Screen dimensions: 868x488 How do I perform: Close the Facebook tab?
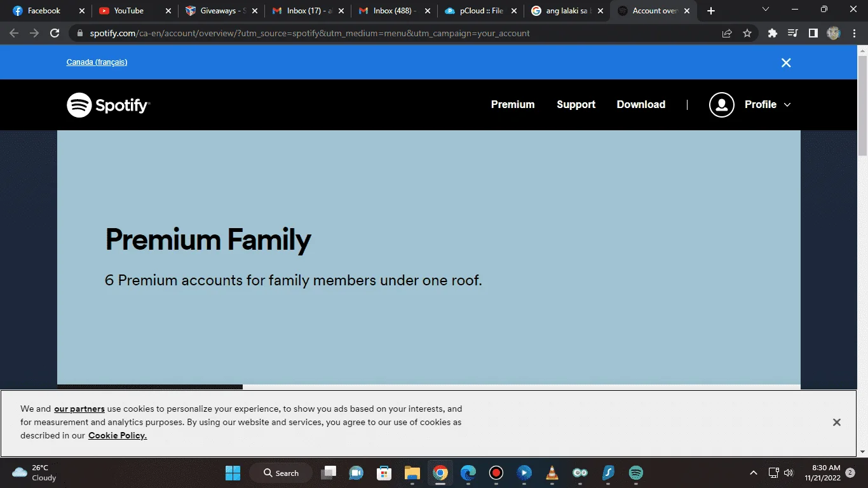pos(81,11)
